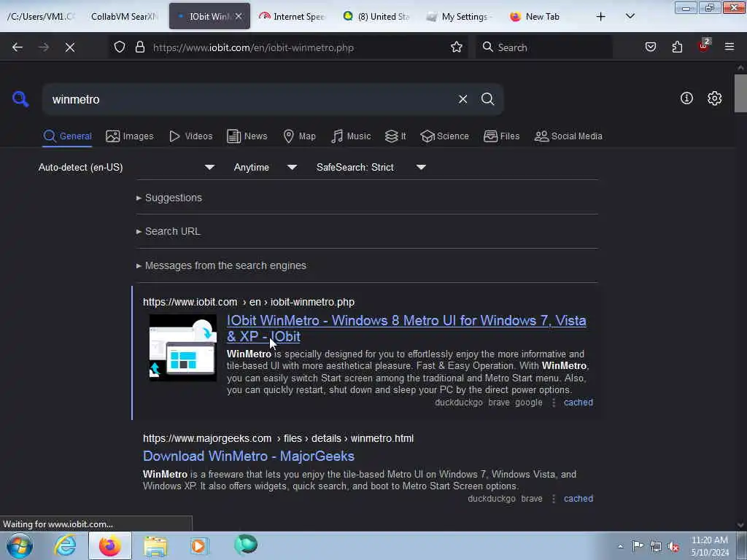Switch to the Internet Speed tab
The height and width of the screenshot is (560, 747).
point(292,17)
